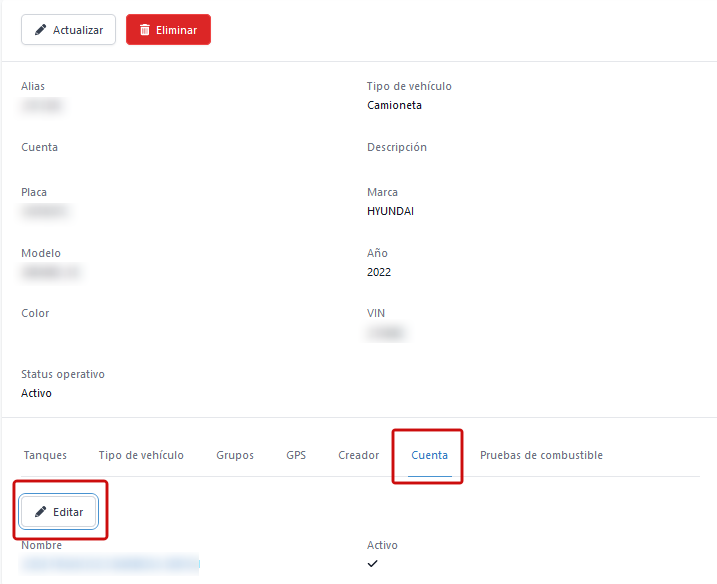Open the Tipo de vehículo tab
The width and height of the screenshot is (717, 584).
[x=141, y=455]
